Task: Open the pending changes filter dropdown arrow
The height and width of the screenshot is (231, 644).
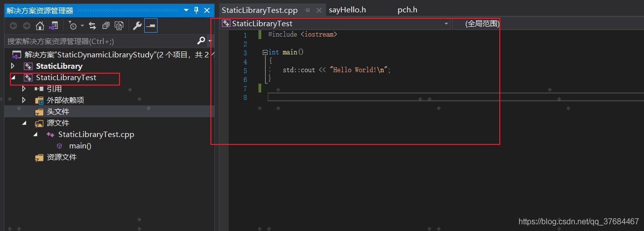Action: coord(82,26)
